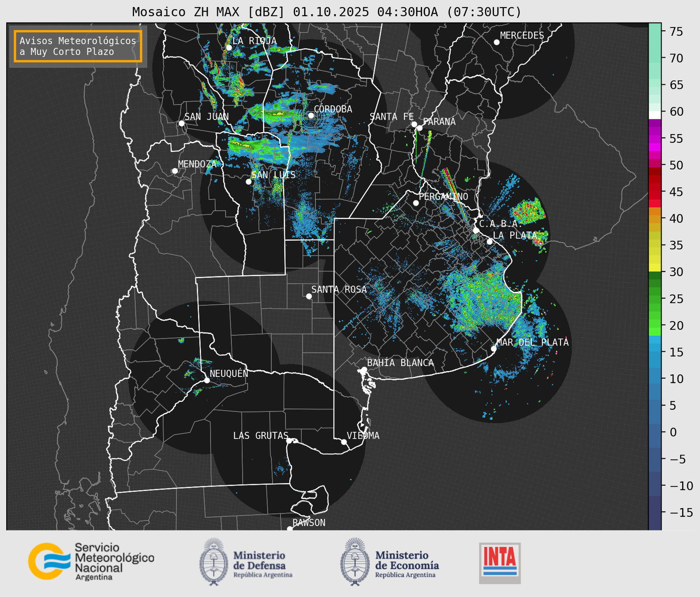Click the BAHÍA BLANCA map label

(400, 363)
